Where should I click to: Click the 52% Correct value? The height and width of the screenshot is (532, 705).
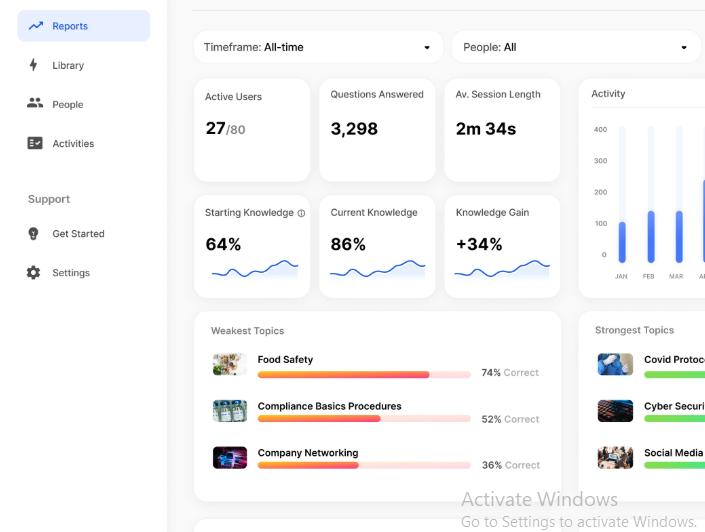[510, 419]
